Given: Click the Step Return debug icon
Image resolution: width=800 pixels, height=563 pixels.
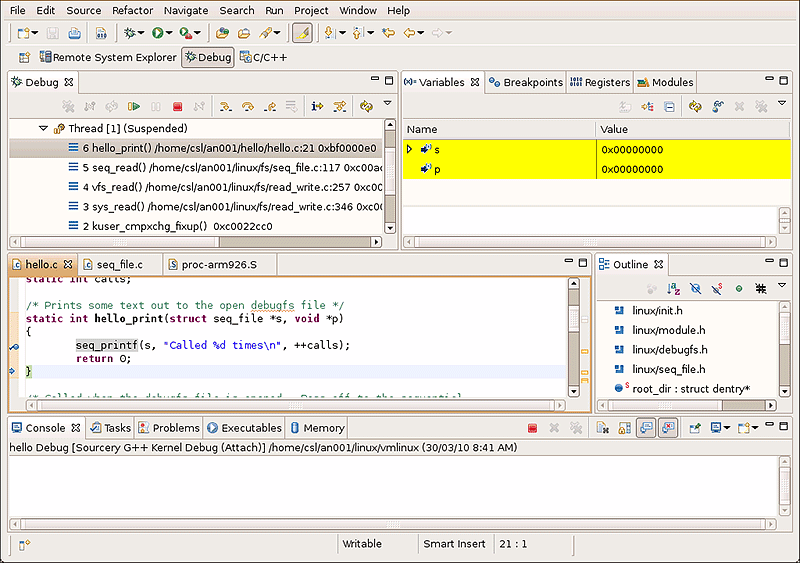Looking at the screenshot, I should (269, 106).
